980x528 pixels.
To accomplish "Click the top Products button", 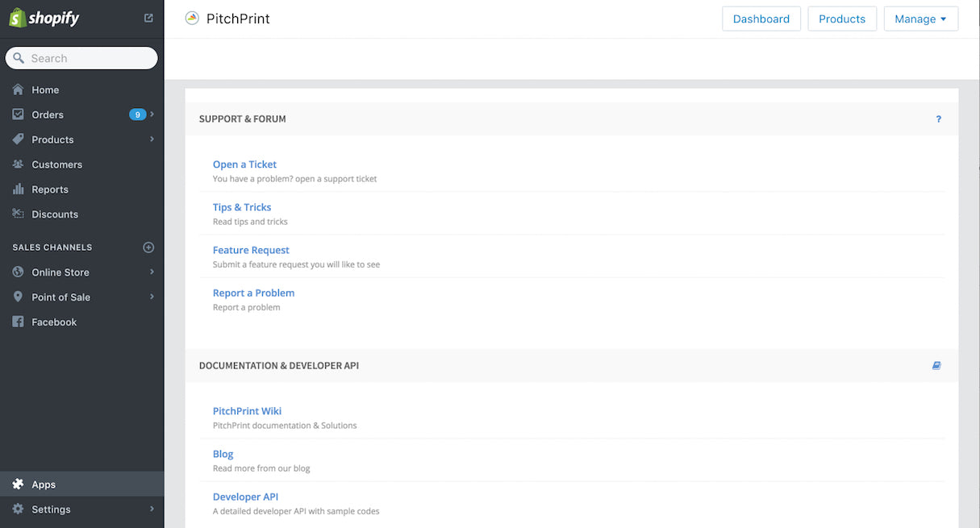I will tap(842, 19).
